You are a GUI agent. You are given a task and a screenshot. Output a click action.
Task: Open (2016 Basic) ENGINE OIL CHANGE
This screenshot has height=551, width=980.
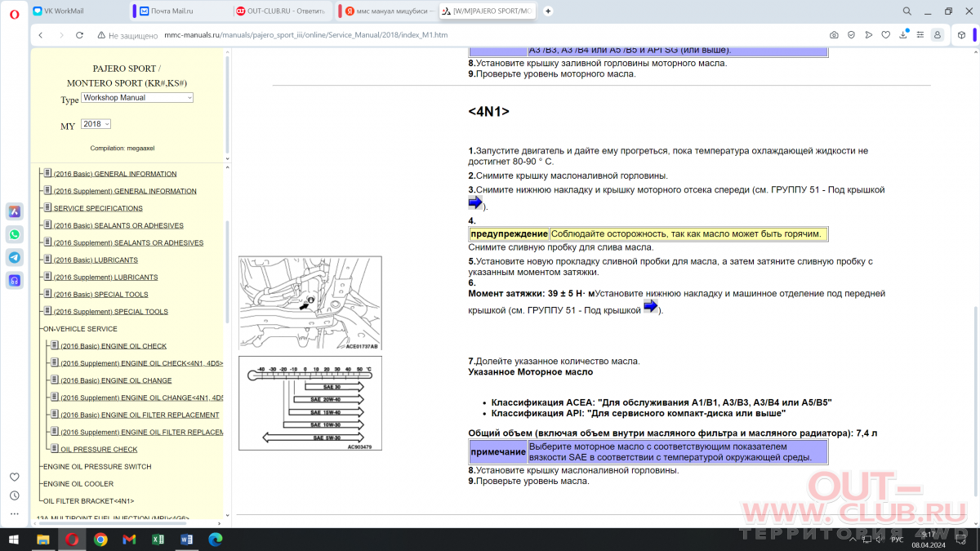116,380
